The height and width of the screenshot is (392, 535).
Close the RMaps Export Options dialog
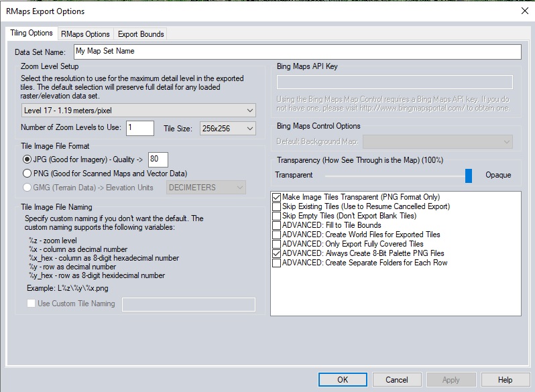[524, 11]
